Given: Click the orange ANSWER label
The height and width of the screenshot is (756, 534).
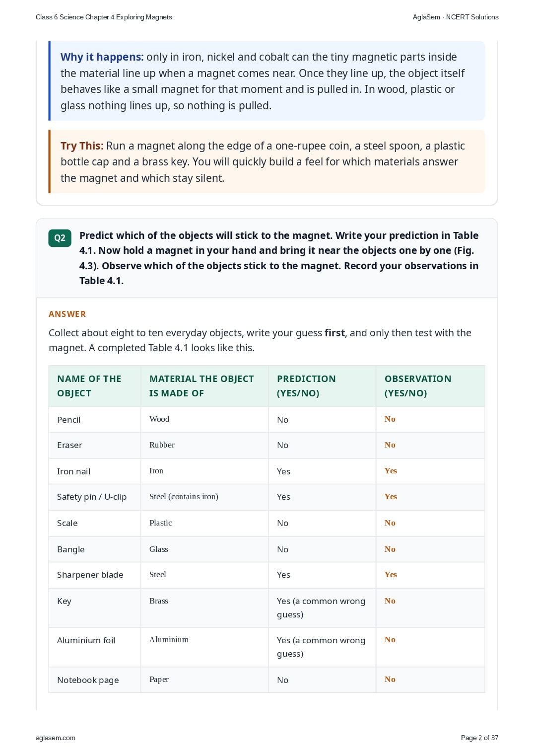Looking at the screenshot, I should 67,314.
